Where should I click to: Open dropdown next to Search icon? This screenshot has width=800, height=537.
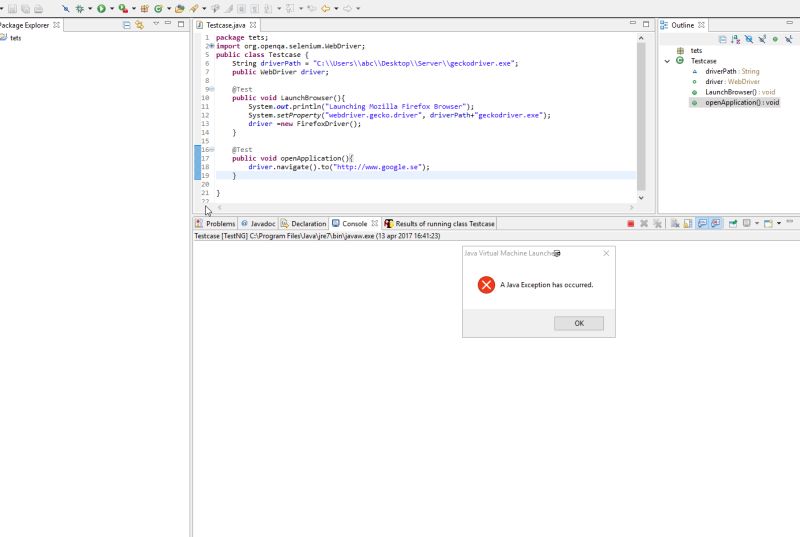point(204,9)
